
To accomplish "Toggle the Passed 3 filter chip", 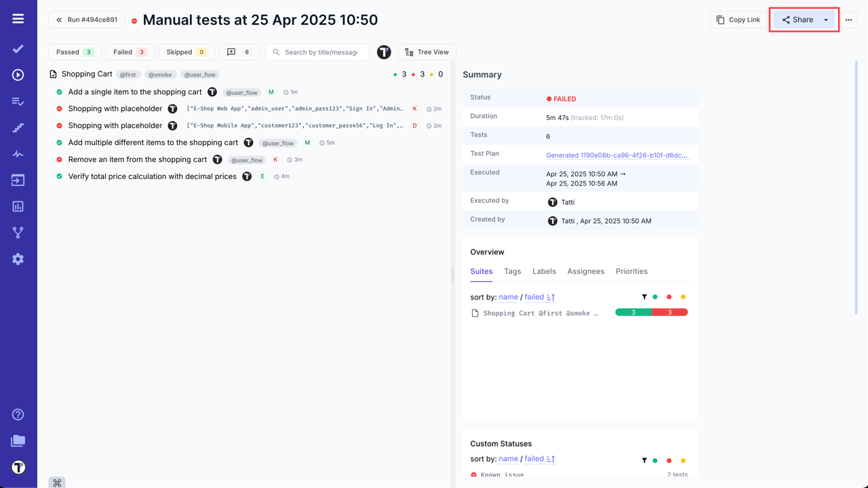I will click(x=75, y=52).
